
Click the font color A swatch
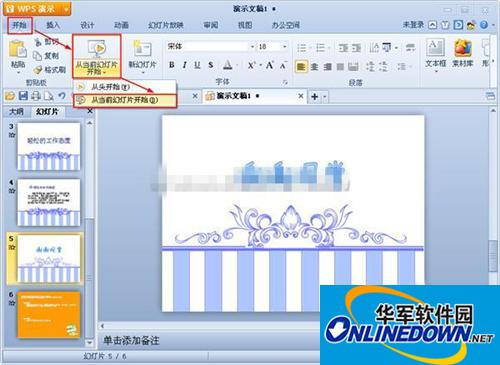click(228, 65)
